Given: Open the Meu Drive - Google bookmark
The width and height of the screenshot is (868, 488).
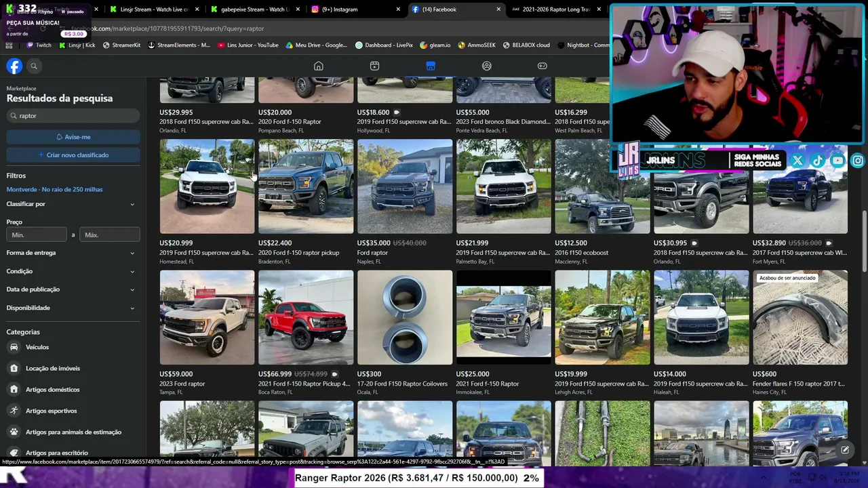Looking at the screenshot, I should (x=317, y=45).
